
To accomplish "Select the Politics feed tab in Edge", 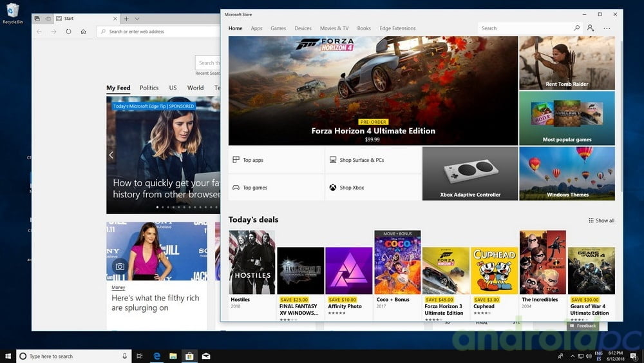I will (149, 88).
